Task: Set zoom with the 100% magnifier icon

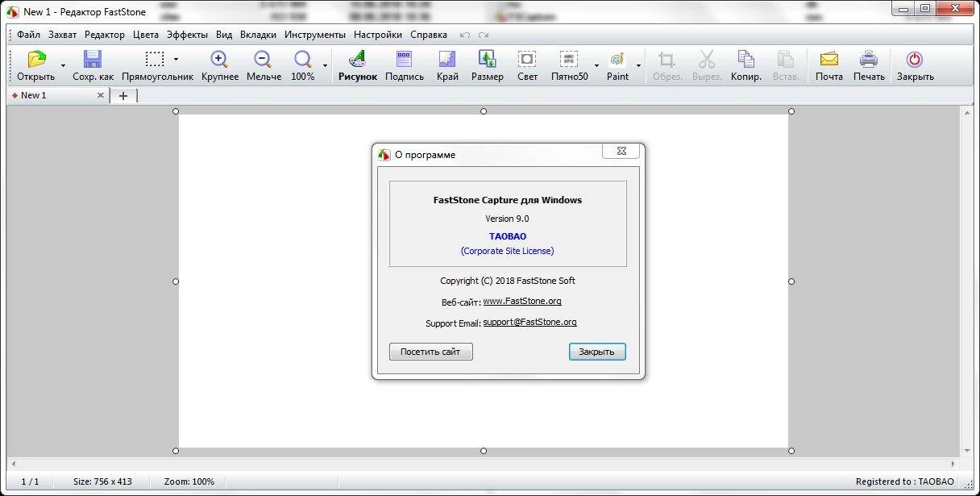Action: (303, 60)
